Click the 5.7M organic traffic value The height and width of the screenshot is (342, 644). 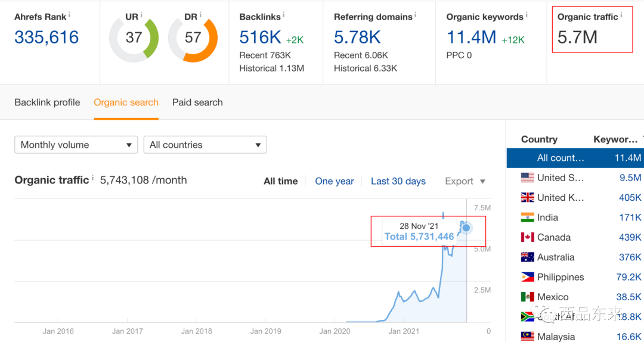pos(577,38)
